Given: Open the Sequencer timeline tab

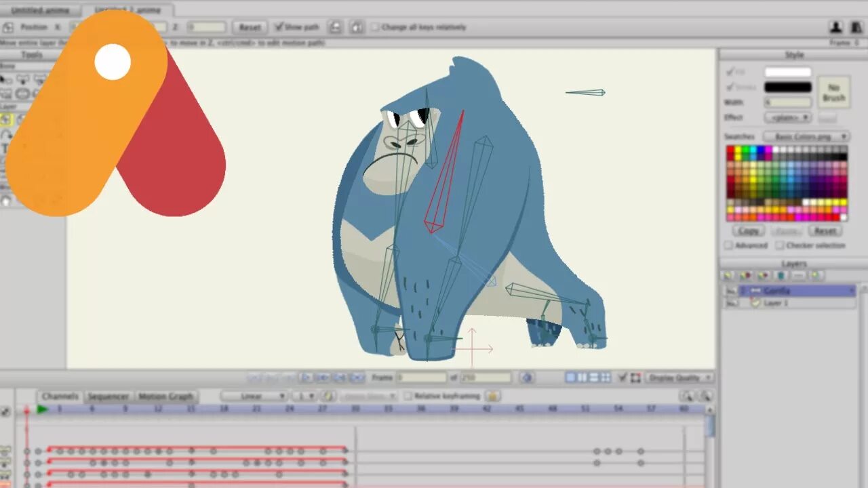Looking at the screenshot, I should point(108,396).
